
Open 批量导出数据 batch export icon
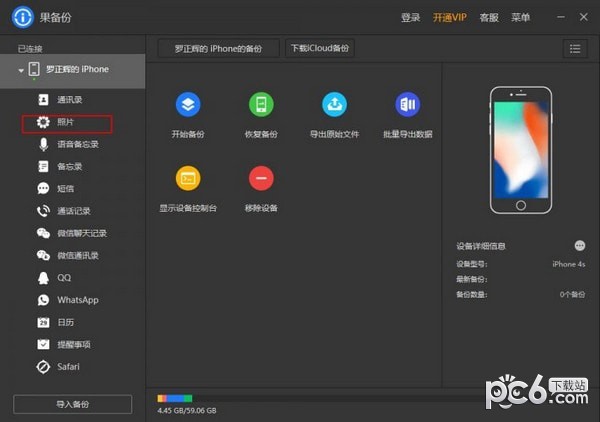[x=407, y=105]
